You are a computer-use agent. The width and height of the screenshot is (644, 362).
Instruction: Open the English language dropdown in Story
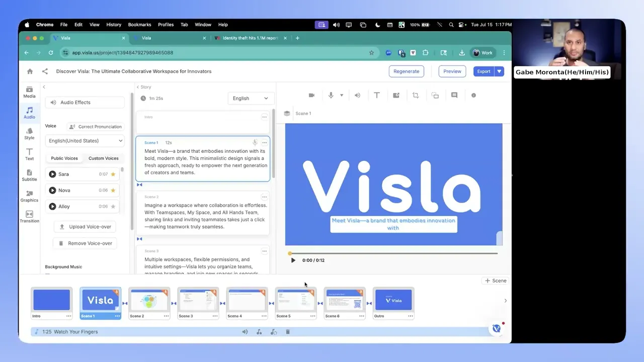(251, 98)
